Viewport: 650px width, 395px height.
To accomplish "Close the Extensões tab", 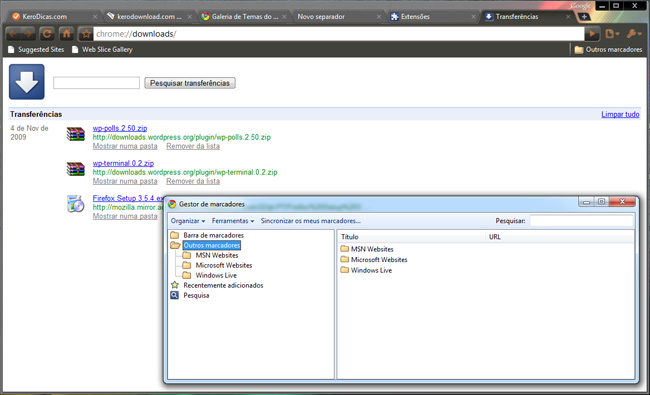I will tap(473, 17).
